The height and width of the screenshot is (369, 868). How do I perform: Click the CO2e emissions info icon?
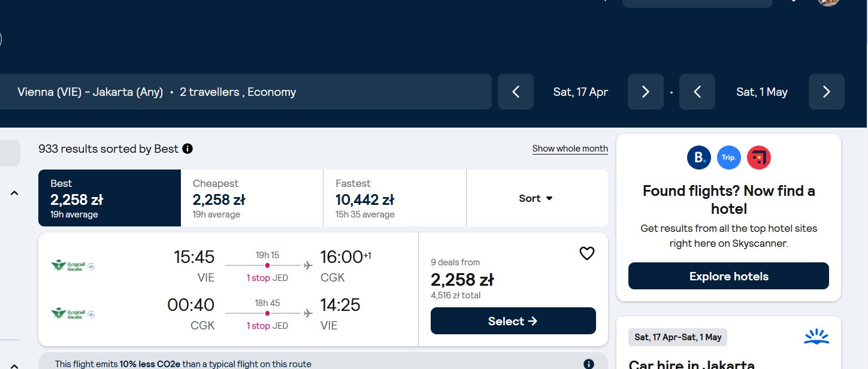589,364
